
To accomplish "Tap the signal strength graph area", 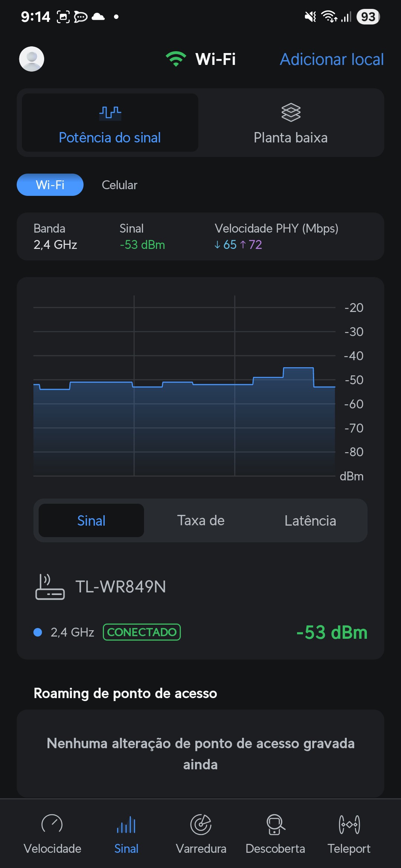I will (x=184, y=408).
